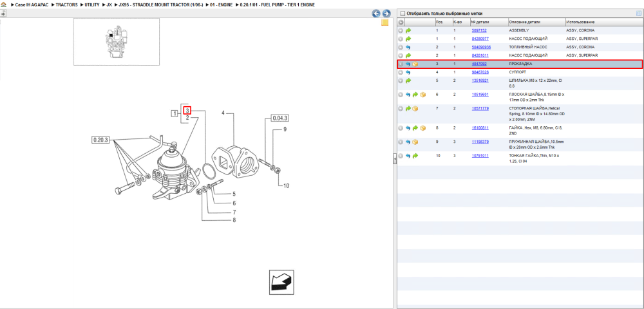Click the package box icon in the ПРОКЛАДКА row

[x=415, y=64]
